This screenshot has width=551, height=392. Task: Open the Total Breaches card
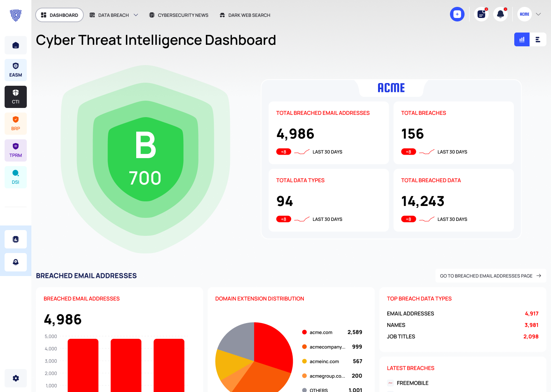click(x=453, y=133)
